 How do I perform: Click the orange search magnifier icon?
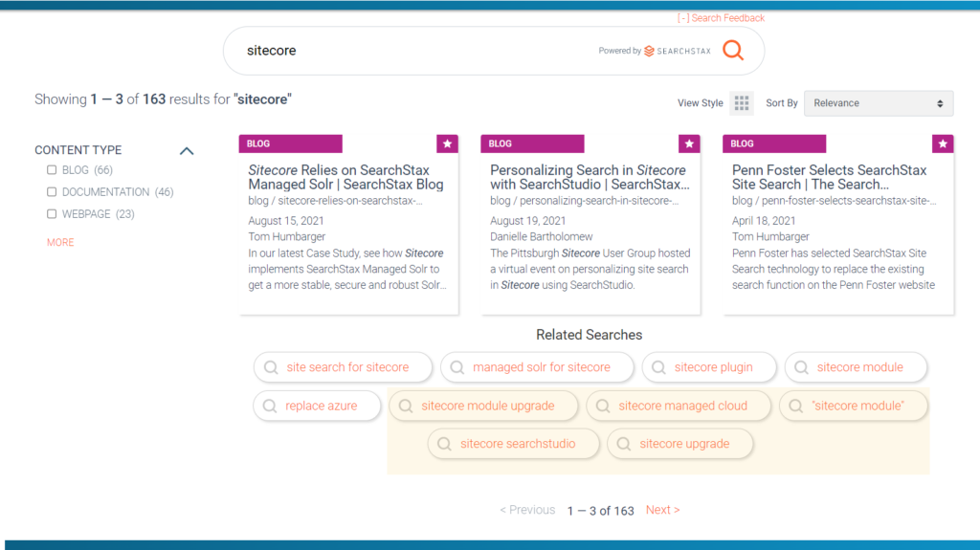733,50
